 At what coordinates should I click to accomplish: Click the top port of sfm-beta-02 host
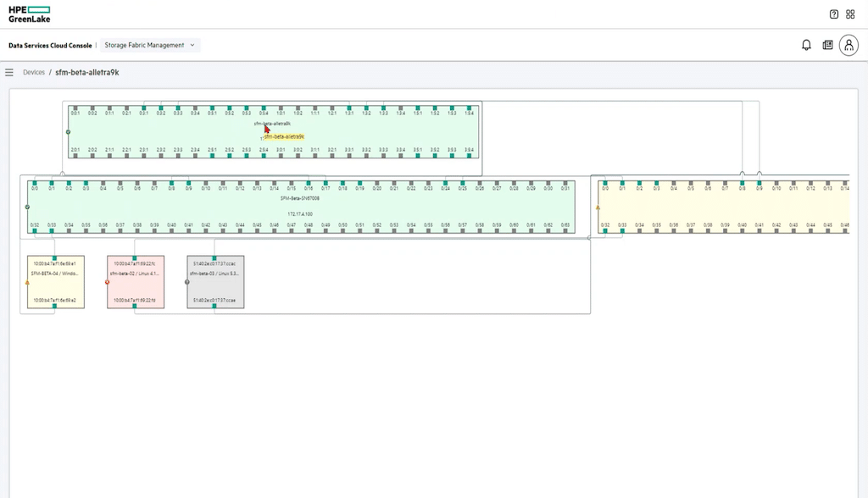tap(135, 258)
